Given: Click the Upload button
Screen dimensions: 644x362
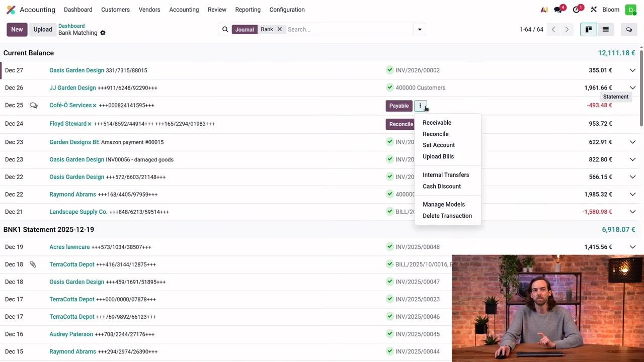Looking at the screenshot, I should [43, 30].
